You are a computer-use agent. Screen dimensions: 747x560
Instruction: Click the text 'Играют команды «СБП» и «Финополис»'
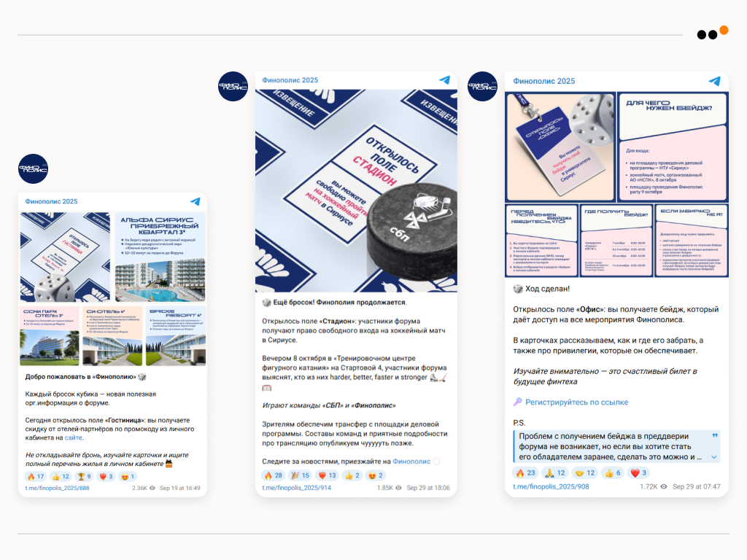(x=329, y=405)
